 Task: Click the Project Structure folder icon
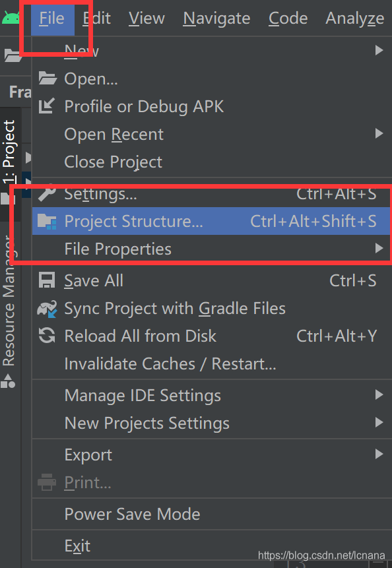[47, 222]
